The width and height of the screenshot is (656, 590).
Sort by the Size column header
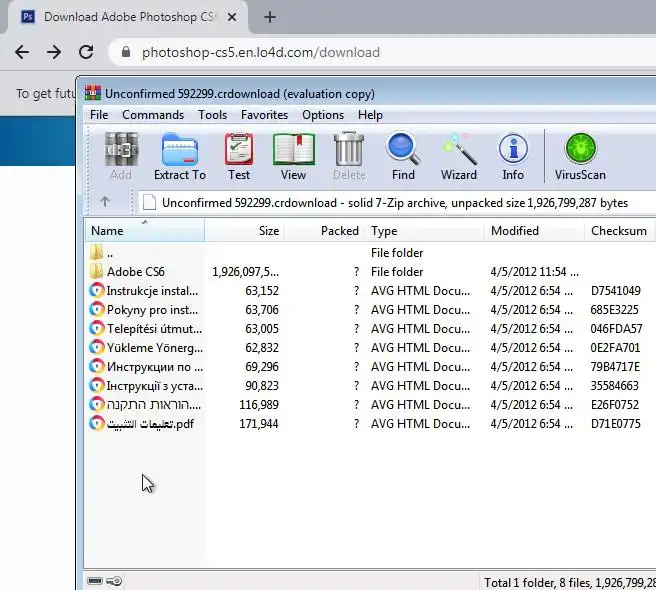pyautogui.click(x=245, y=231)
